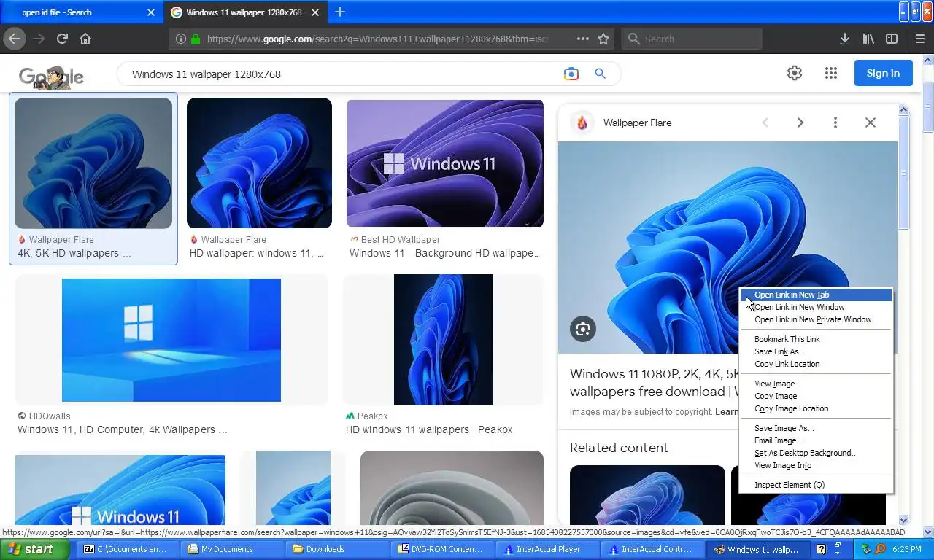Open the Downloads arrow panel
This screenshot has height=560, width=934.
(844, 39)
